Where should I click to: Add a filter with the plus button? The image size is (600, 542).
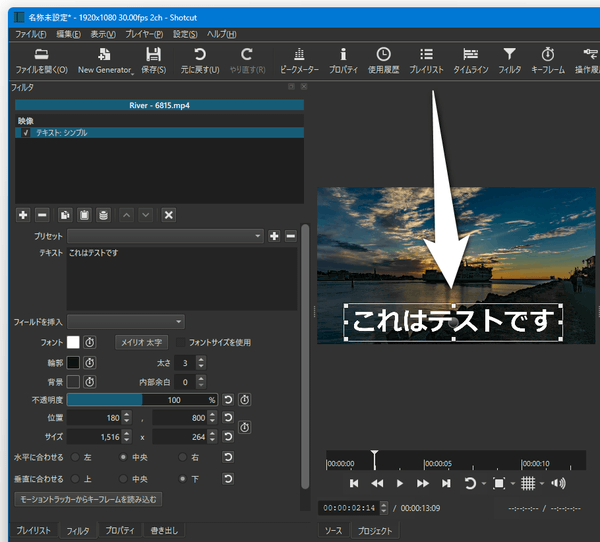23,215
